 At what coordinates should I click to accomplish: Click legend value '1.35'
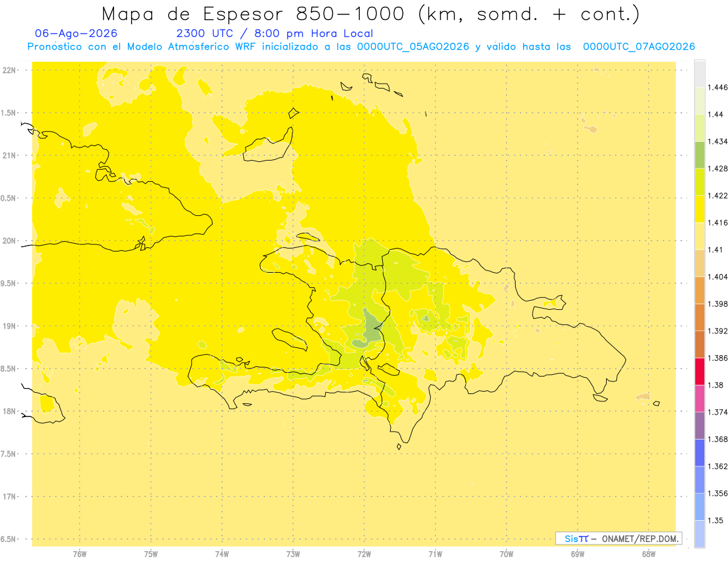[715, 520]
